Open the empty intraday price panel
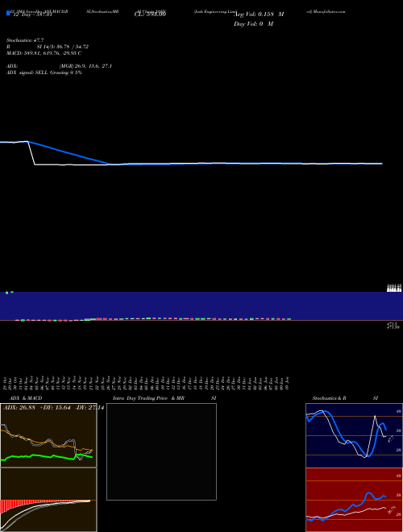The height and width of the screenshot is (532, 403). click(161, 451)
